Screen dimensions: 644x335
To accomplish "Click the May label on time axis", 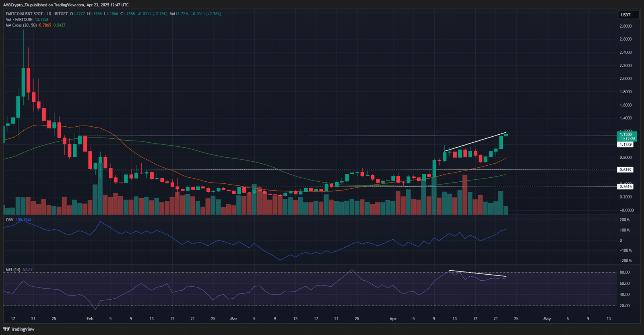I will point(547,319).
